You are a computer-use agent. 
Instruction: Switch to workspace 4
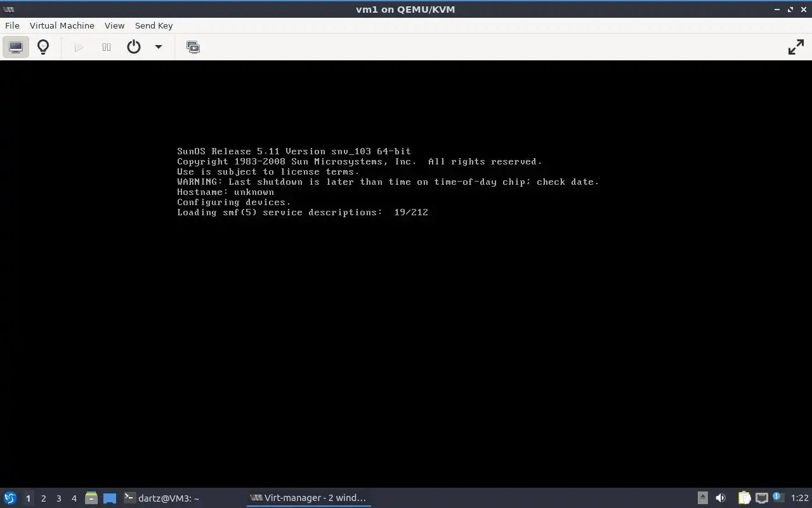pyautogui.click(x=74, y=498)
